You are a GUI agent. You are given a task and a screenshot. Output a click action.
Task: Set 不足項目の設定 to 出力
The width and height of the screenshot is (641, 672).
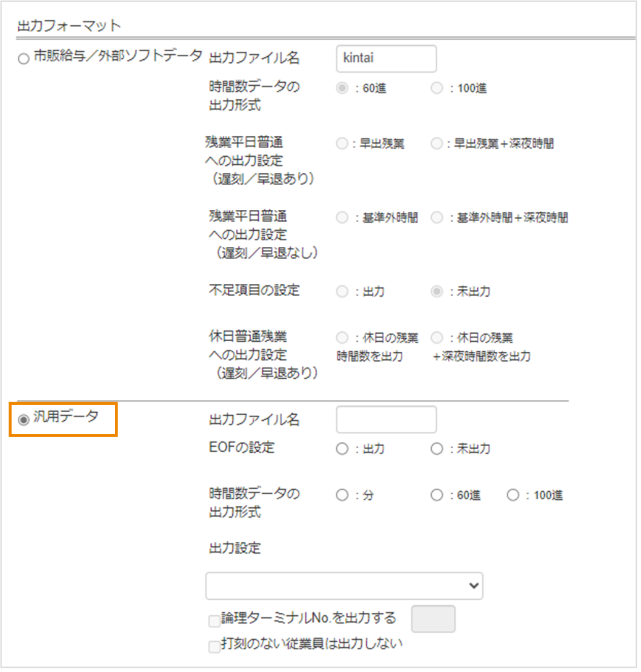(x=341, y=291)
